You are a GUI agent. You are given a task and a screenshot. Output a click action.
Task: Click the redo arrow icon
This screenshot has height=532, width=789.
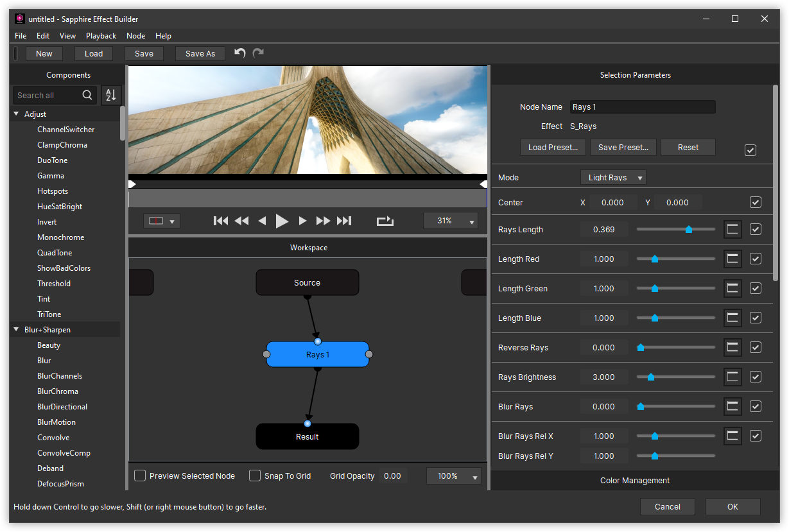(258, 53)
